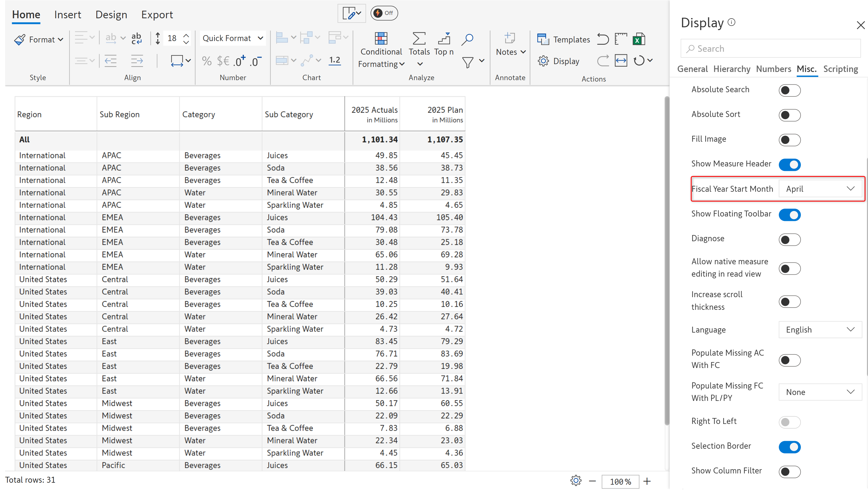Switch to the Insert ribbon tab
The width and height of the screenshot is (868, 490).
[x=67, y=15]
